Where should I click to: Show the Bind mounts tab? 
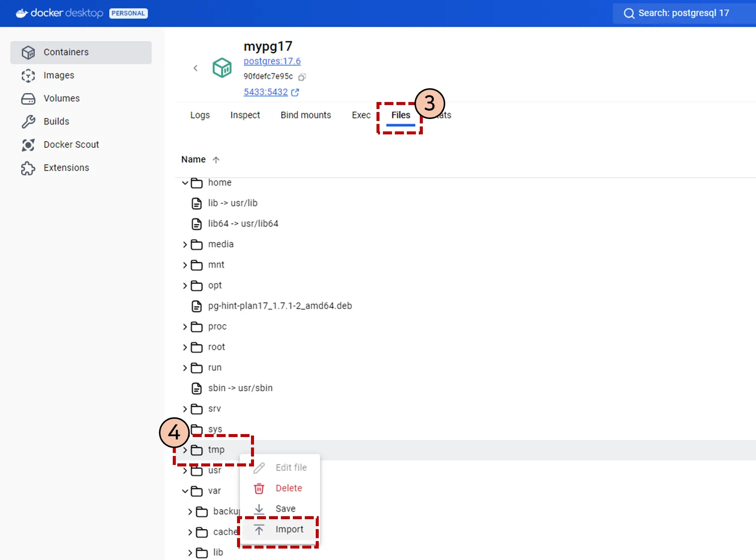(x=306, y=115)
